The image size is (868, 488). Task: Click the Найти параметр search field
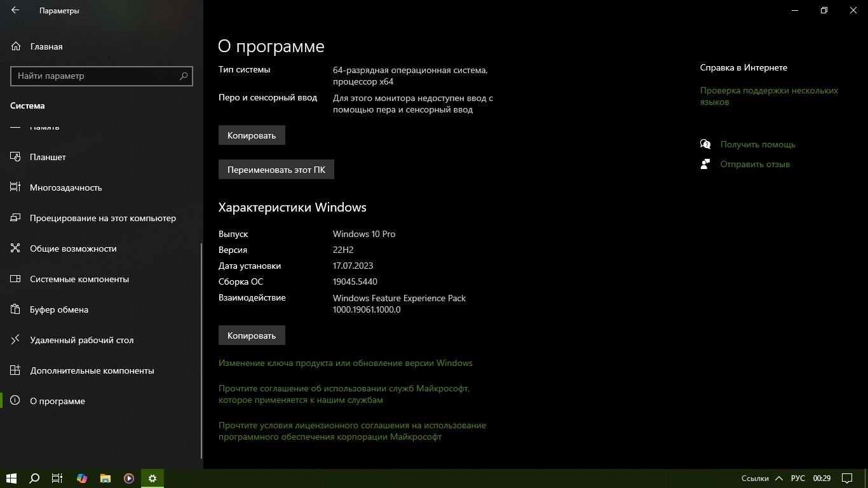click(x=102, y=76)
